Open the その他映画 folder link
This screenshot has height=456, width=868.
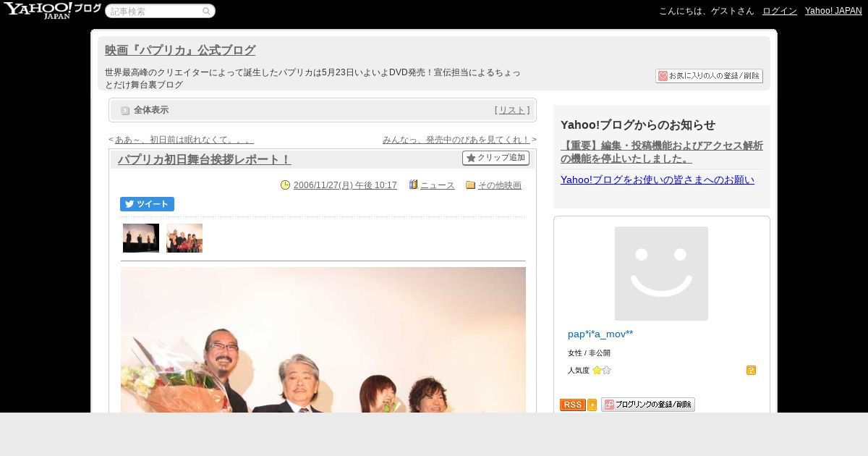[500, 185]
